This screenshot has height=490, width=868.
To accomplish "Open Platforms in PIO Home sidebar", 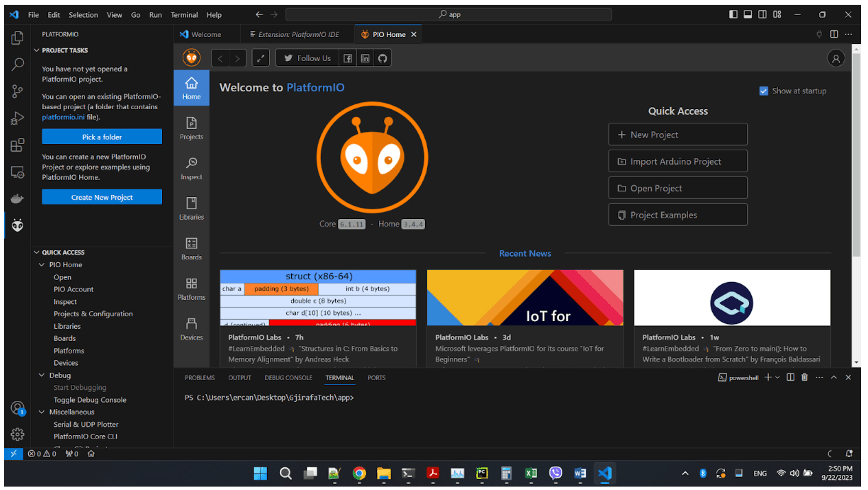I will [192, 289].
